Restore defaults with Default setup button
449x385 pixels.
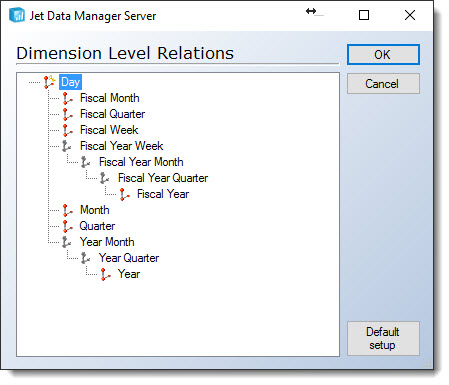[383, 338]
